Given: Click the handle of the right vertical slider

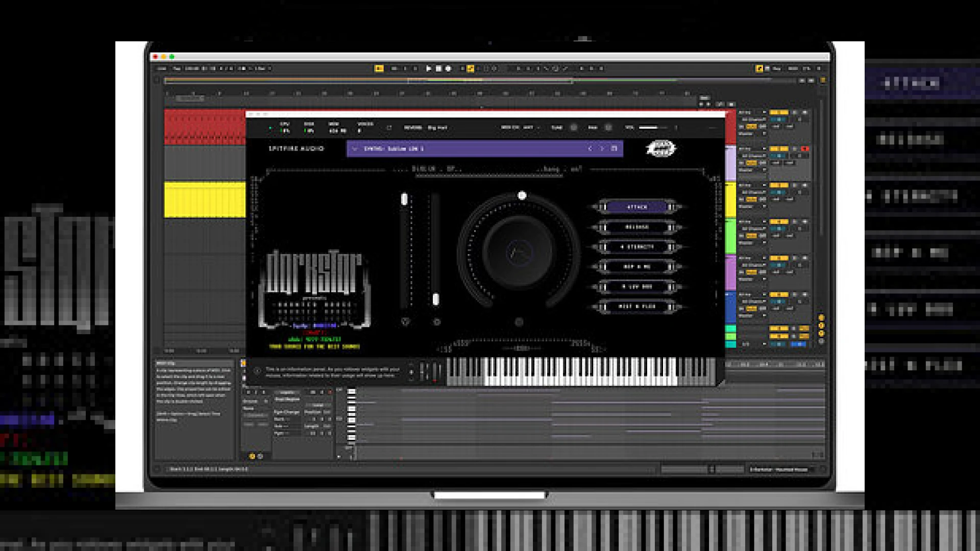Looking at the screenshot, I should 436,299.
